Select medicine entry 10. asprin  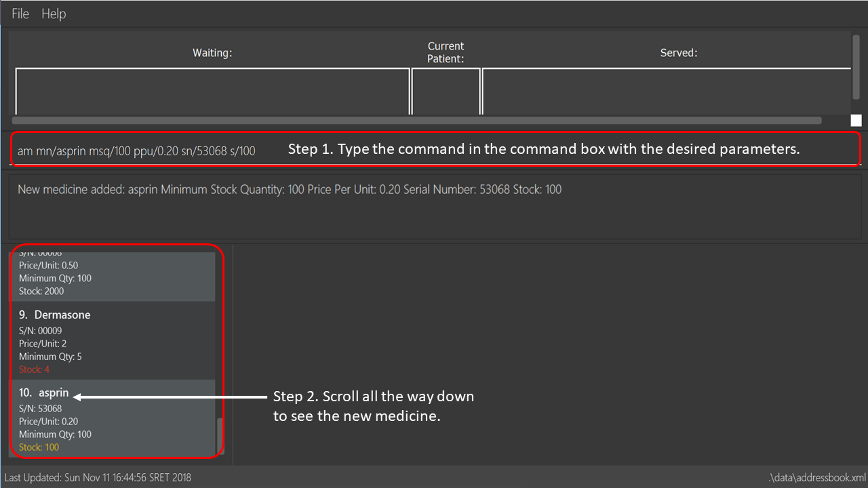coord(113,420)
